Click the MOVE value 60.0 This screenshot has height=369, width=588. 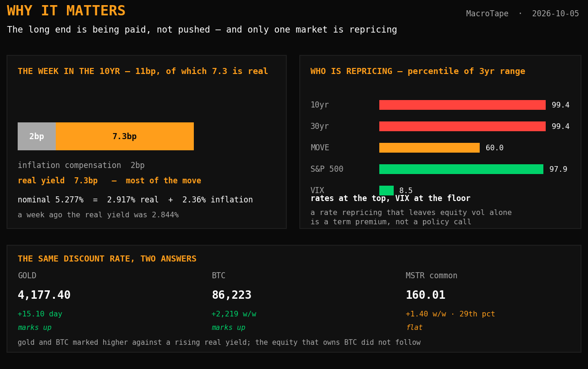click(495, 148)
